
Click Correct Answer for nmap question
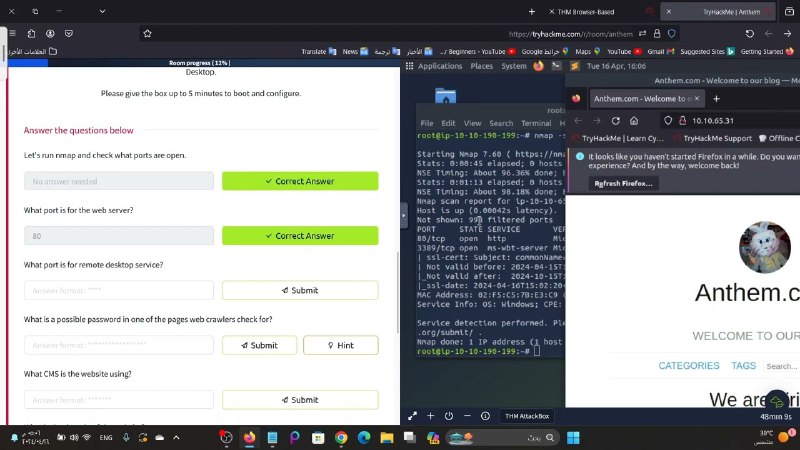point(300,181)
